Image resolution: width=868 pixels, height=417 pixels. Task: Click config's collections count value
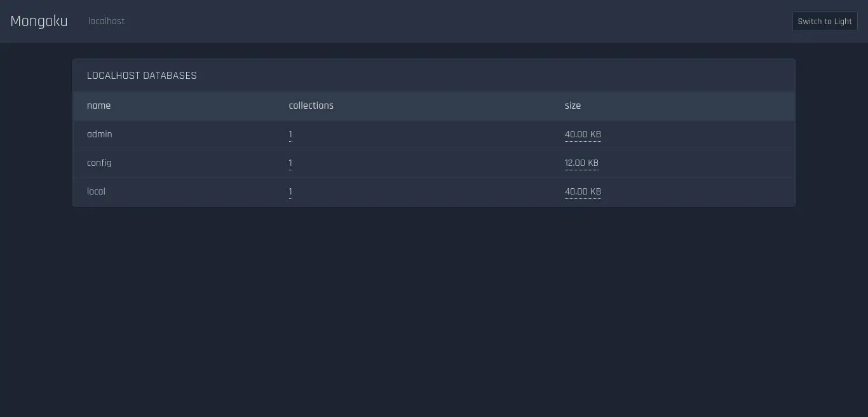tap(290, 163)
